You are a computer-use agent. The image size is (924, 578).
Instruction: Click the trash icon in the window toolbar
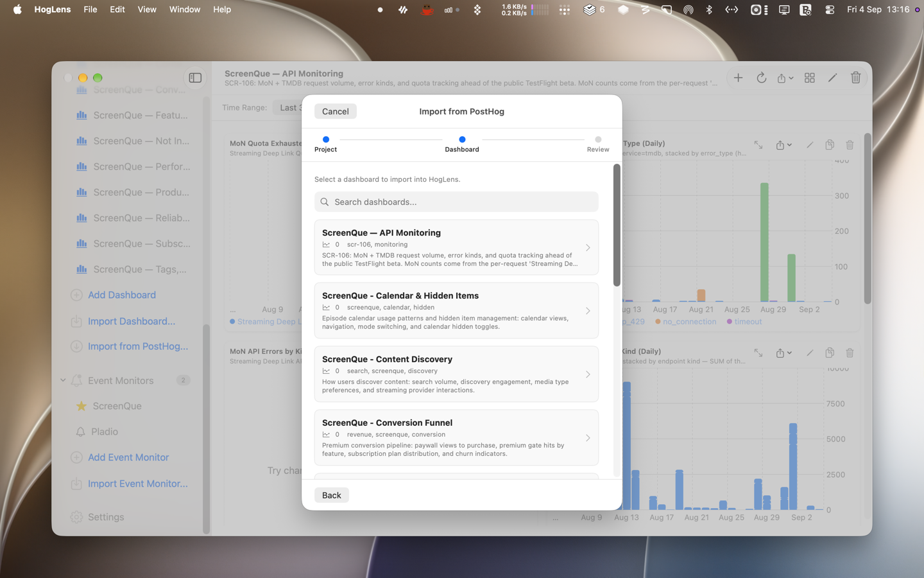855,78
